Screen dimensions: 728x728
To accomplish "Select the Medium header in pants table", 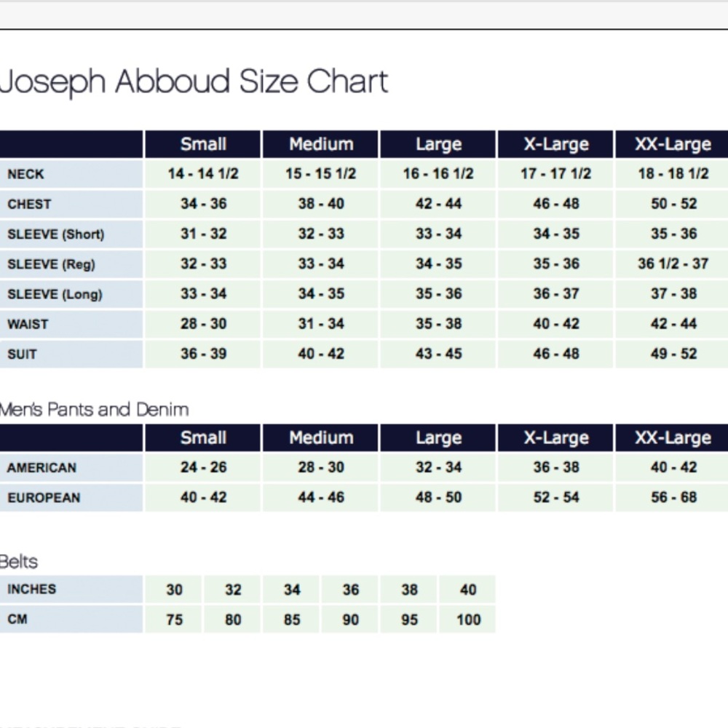I will [321, 438].
